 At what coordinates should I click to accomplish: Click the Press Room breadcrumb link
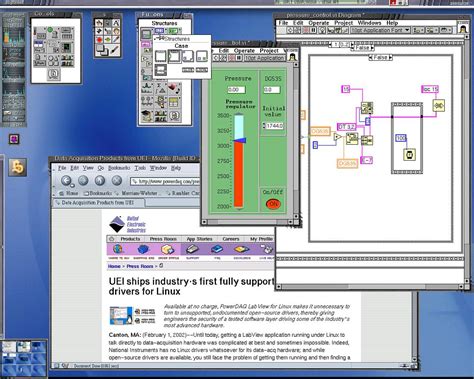[140, 266]
